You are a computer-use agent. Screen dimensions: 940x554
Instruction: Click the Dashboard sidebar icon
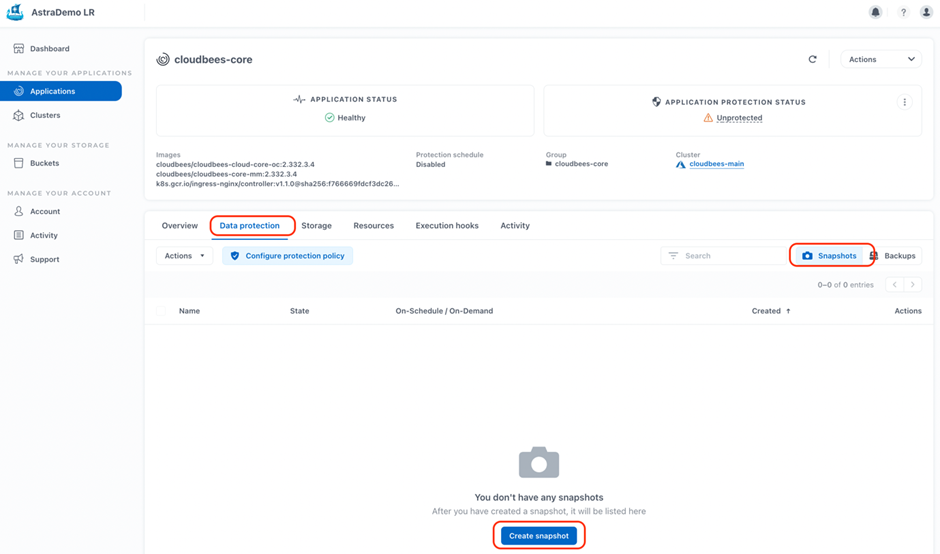point(19,49)
